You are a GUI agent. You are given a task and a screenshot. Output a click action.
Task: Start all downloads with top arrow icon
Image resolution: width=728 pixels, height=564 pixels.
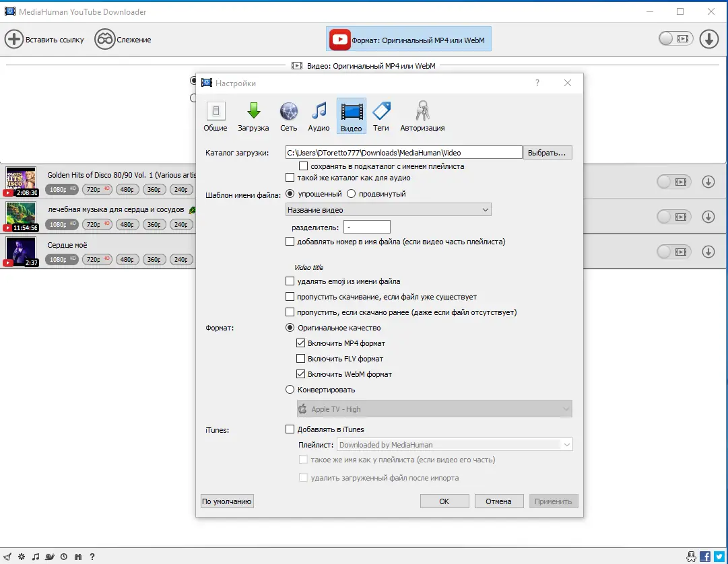click(x=709, y=39)
